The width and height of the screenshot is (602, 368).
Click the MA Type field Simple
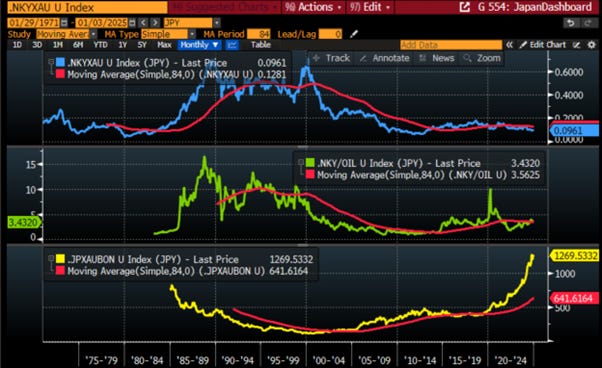[164, 34]
